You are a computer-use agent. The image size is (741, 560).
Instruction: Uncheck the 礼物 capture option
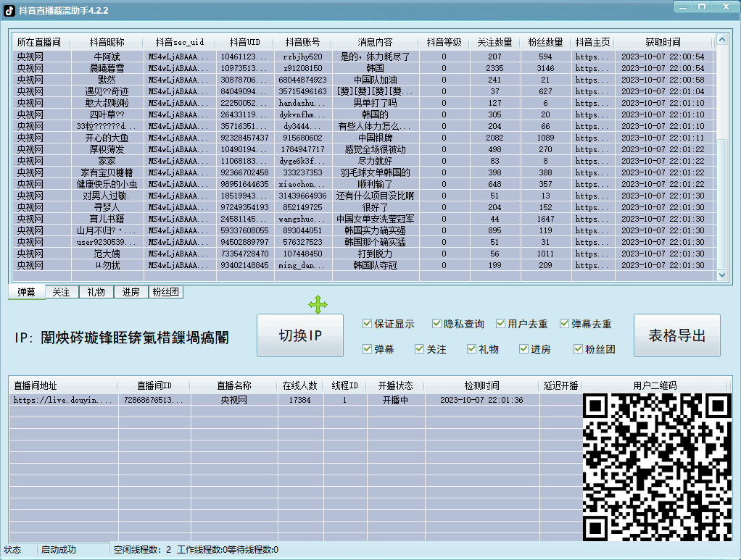(x=470, y=348)
